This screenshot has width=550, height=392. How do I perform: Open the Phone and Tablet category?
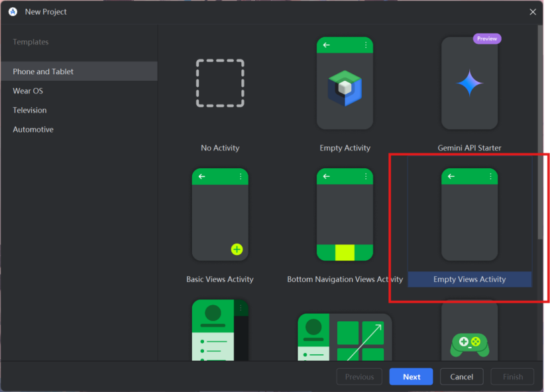coord(79,72)
